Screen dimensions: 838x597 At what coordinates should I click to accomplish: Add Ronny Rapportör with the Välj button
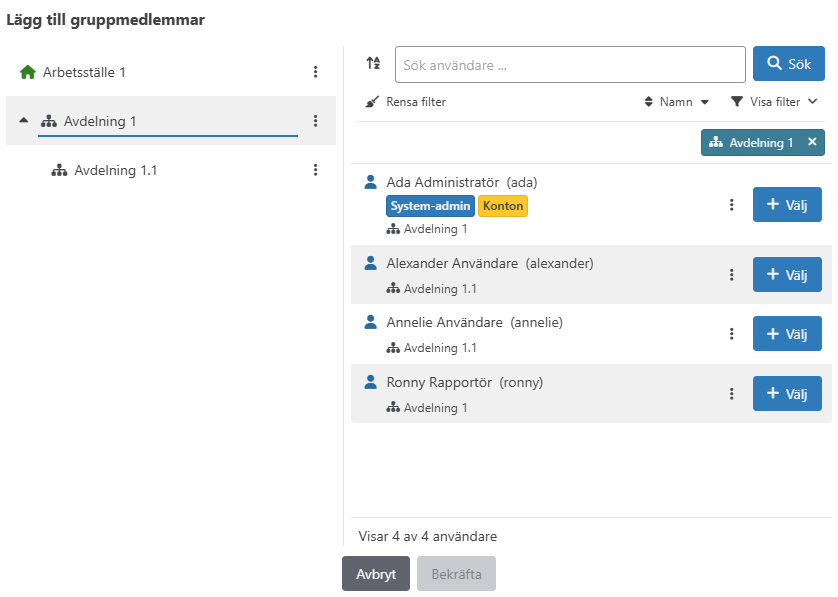(787, 393)
